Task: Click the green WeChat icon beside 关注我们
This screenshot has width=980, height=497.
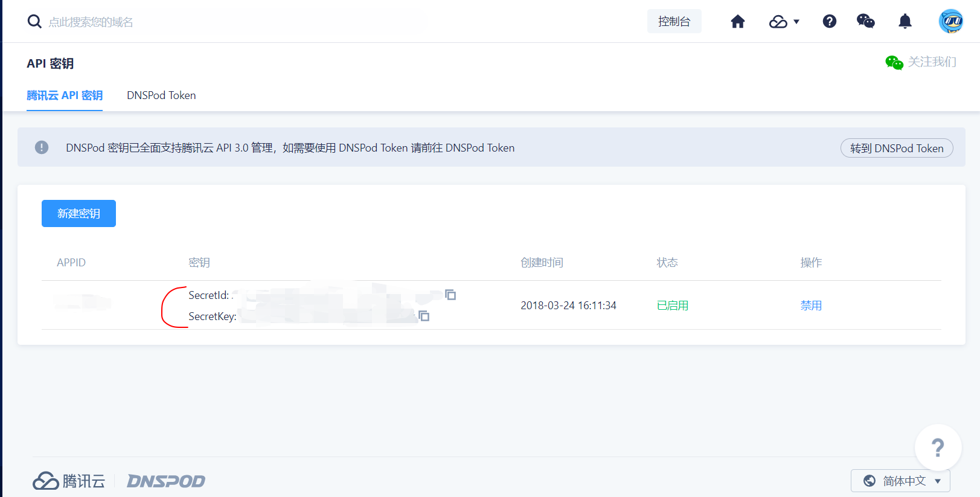Action: [x=894, y=62]
